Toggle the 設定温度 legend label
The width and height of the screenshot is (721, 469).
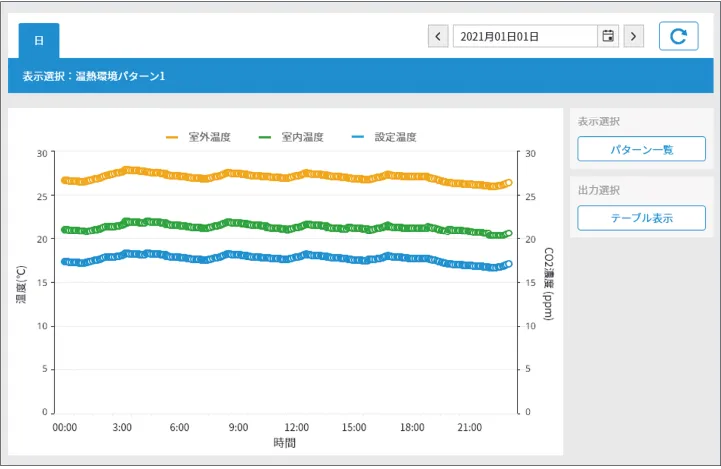(395, 137)
